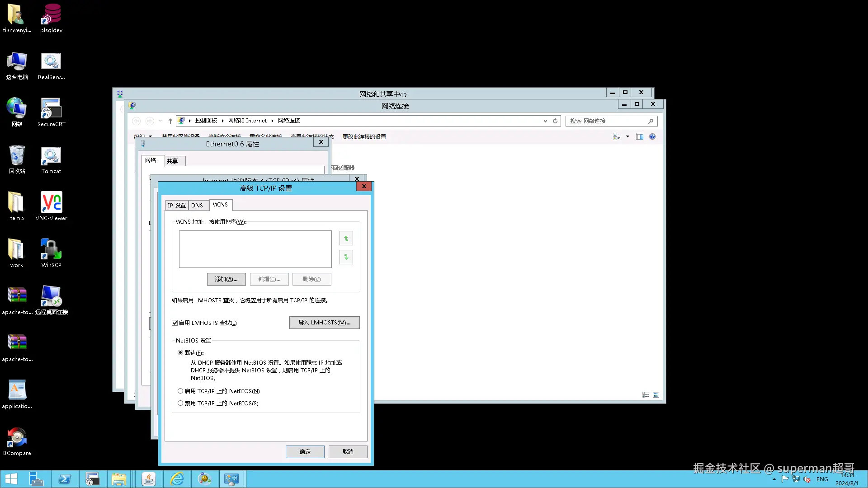
Task: Click the 添加 (Add) button
Action: [x=226, y=279]
